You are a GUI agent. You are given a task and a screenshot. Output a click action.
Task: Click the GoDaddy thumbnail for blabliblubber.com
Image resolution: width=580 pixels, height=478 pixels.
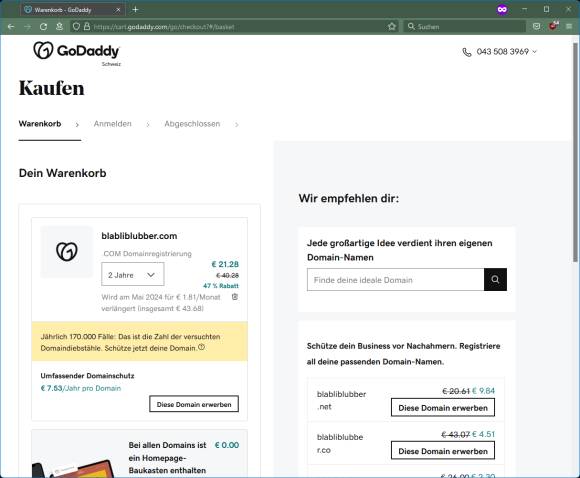67,252
